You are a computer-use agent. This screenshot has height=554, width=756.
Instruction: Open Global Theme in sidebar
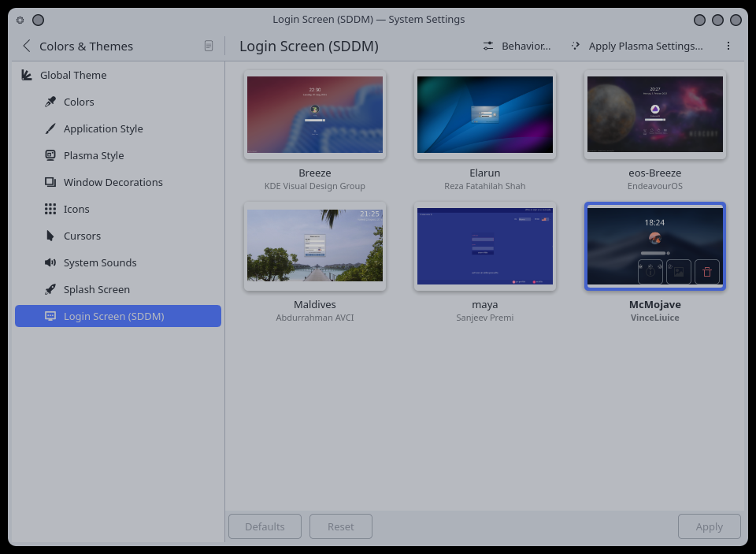(x=73, y=75)
